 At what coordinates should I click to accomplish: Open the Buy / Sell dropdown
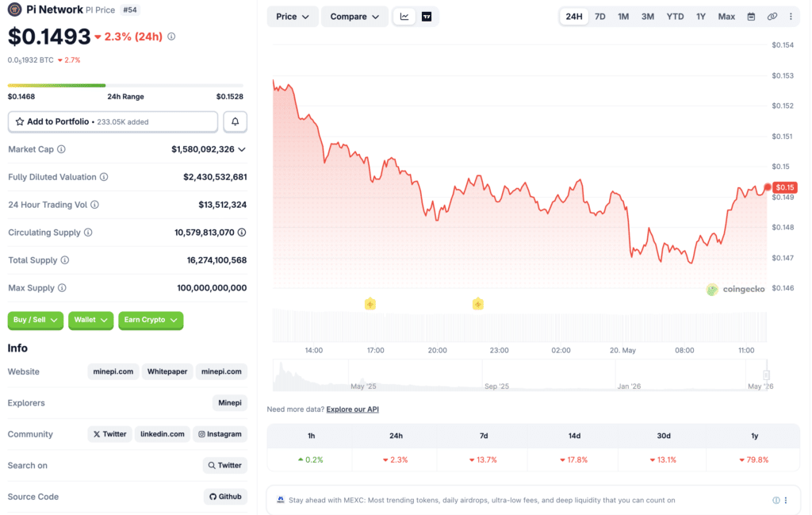tap(35, 321)
